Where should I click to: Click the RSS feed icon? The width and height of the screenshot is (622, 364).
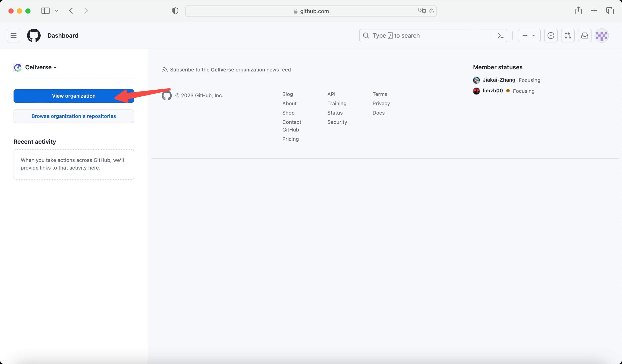tap(165, 70)
